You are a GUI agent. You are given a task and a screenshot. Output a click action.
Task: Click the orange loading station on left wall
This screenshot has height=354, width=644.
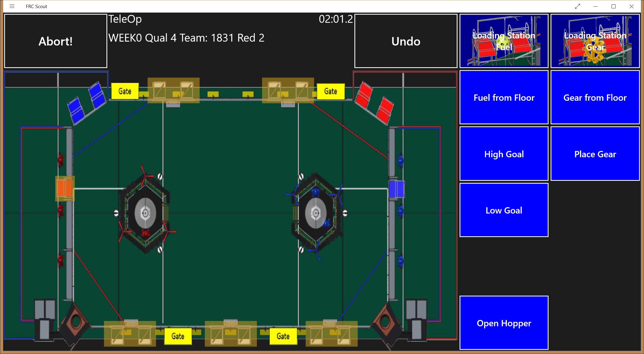[x=65, y=188]
